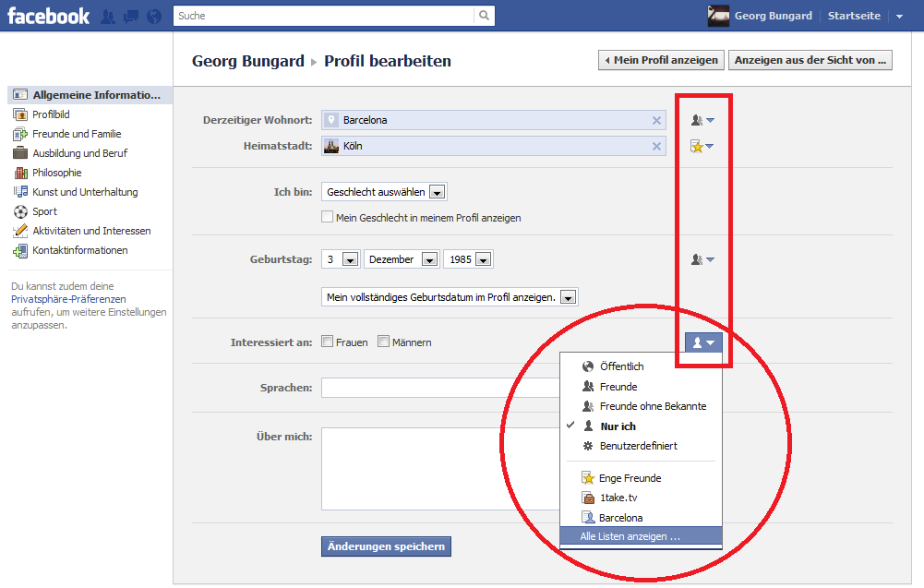This screenshot has width=924, height=588.
Task: Remove Barcelona from current city field
Action: coord(656,120)
